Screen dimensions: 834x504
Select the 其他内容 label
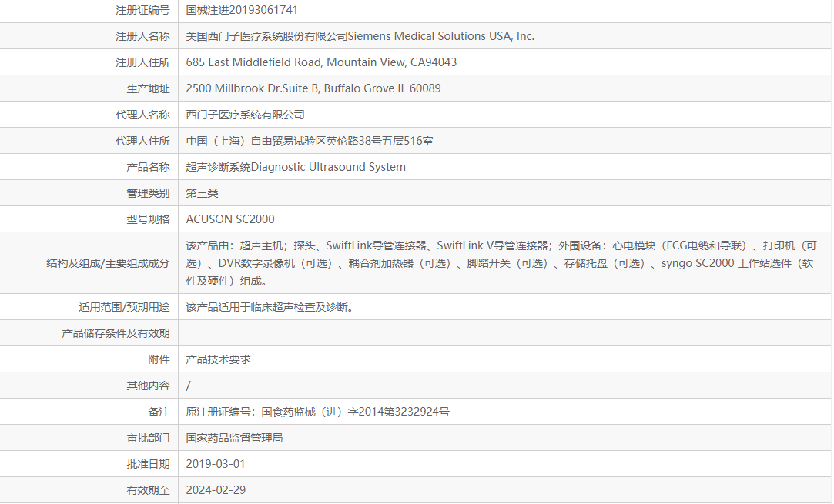coord(148,386)
